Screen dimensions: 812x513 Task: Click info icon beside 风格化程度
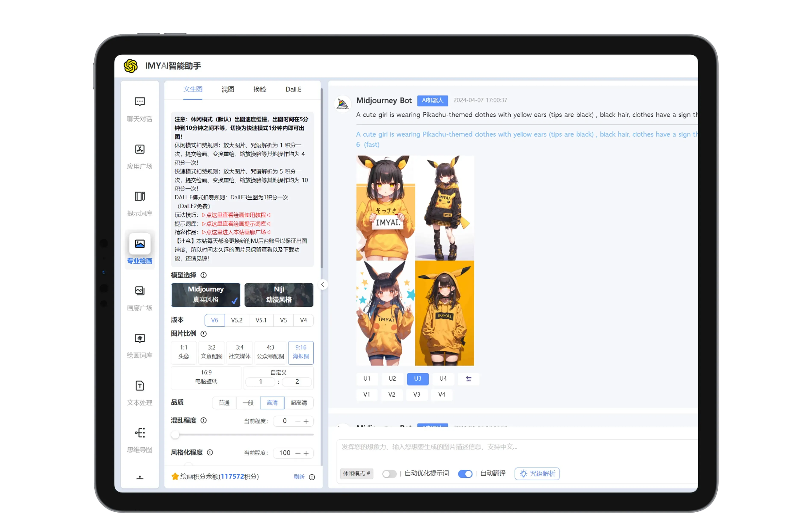[x=210, y=453]
